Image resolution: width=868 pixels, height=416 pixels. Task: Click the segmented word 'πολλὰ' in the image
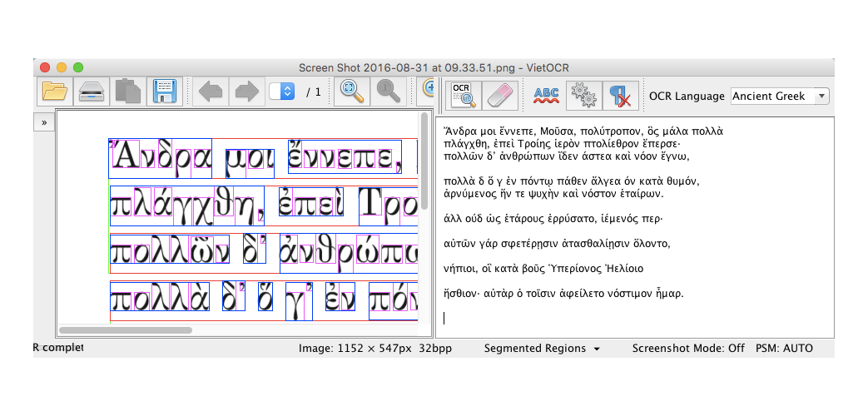[x=160, y=296]
